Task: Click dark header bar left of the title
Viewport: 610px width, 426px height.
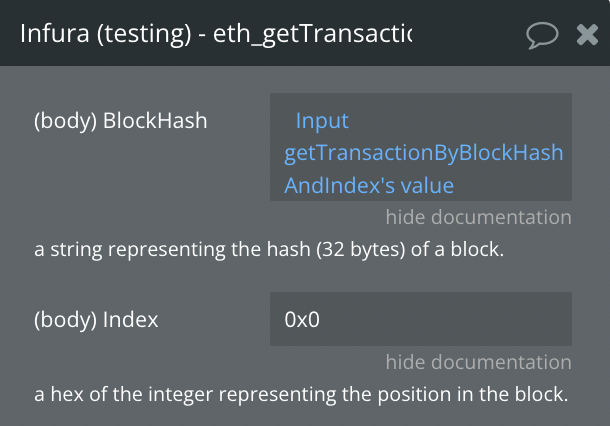Action: click(10, 35)
